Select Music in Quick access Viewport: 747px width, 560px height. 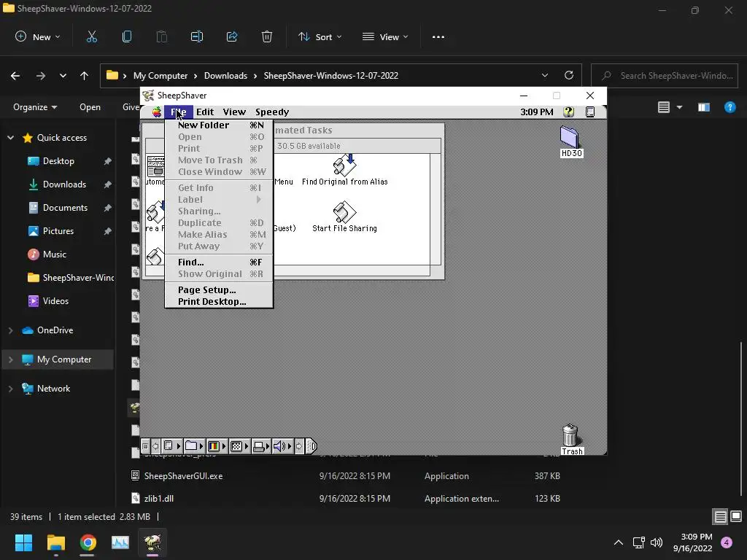coord(54,254)
